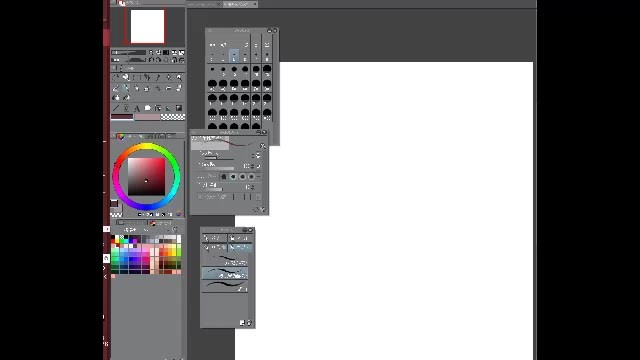Select the balloon shape tool

(147, 108)
